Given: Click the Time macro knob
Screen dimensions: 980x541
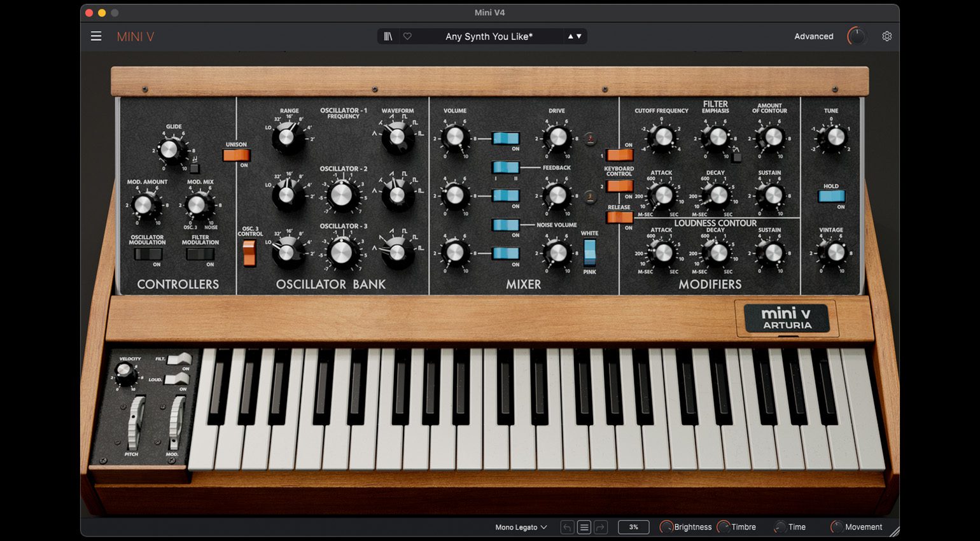Looking at the screenshot, I should [x=780, y=527].
